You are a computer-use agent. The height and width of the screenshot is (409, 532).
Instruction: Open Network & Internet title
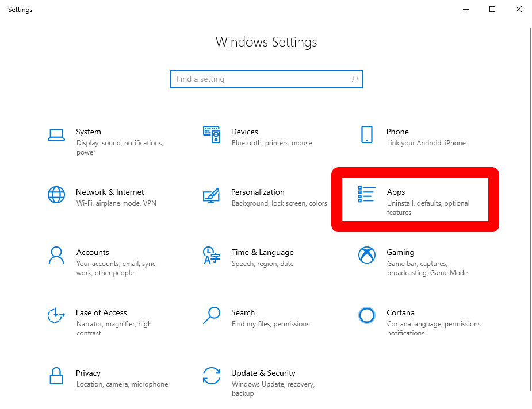pyautogui.click(x=110, y=192)
